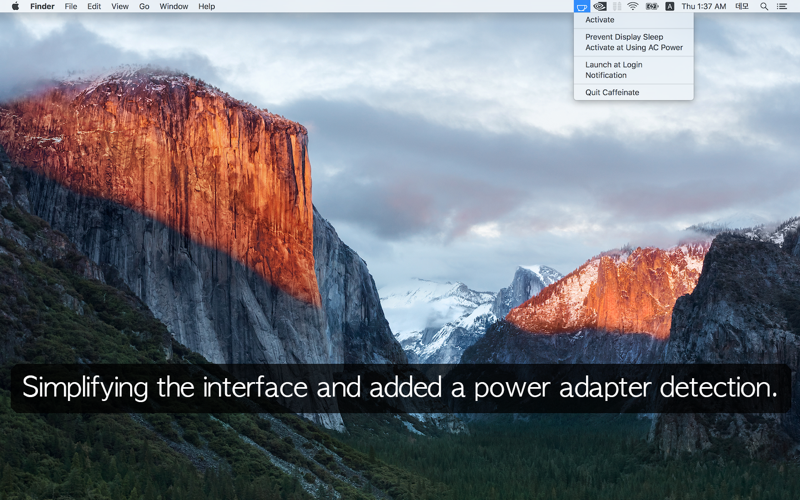Screen dimensions: 800x500
Task: Toggle the Notification option in Caffeinate menu
Action: [606, 75]
